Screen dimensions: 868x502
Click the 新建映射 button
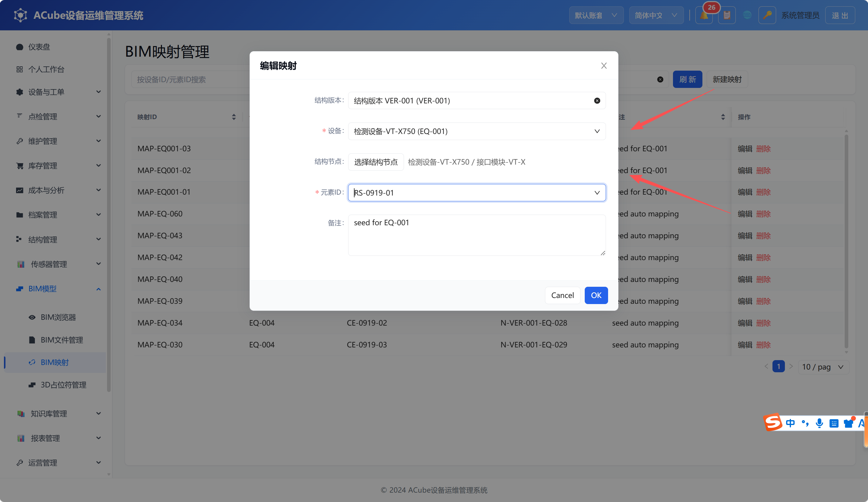click(727, 79)
